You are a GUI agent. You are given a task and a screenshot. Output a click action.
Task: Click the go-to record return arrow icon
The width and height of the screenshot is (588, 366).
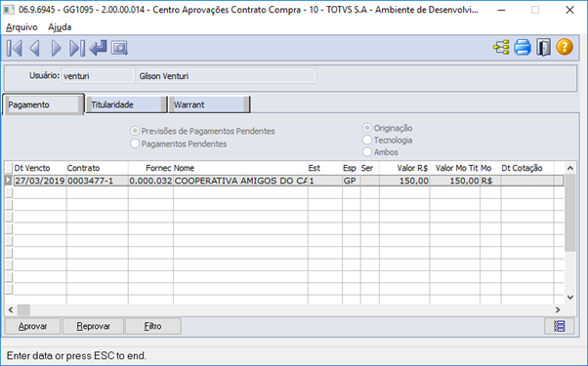coord(99,48)
